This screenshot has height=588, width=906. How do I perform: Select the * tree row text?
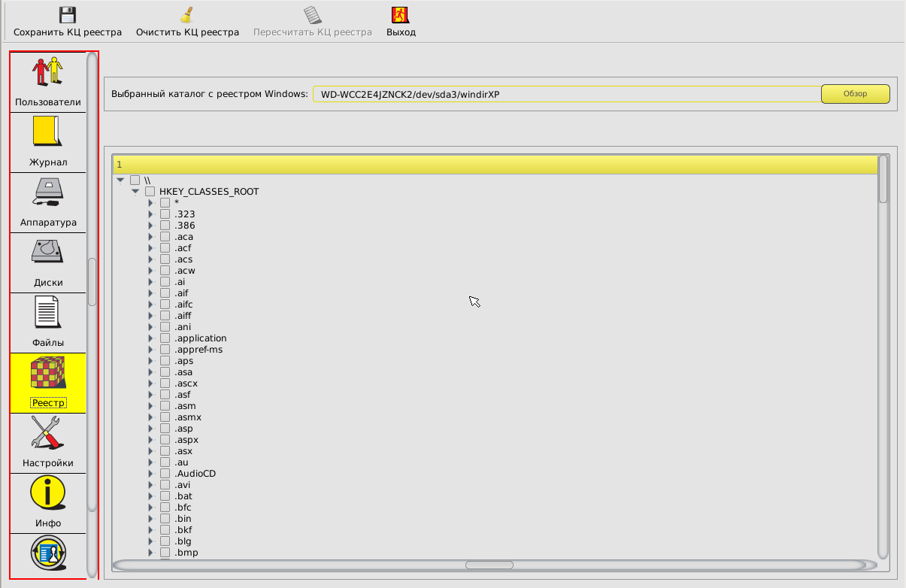pyautogui.click(x=177, y=203)
